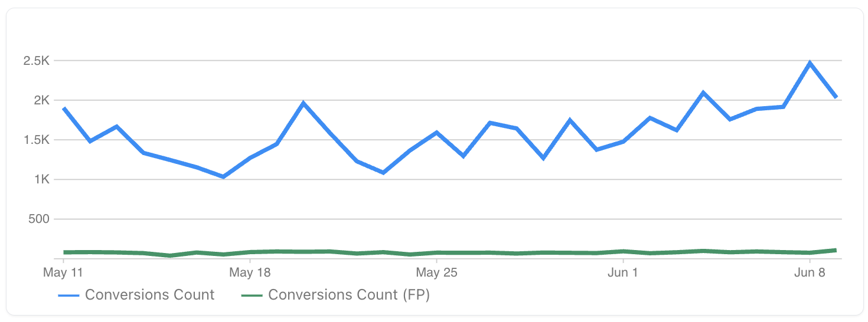
Task: Click the green line's point at May 25
Action: click(x=436, y=252)
